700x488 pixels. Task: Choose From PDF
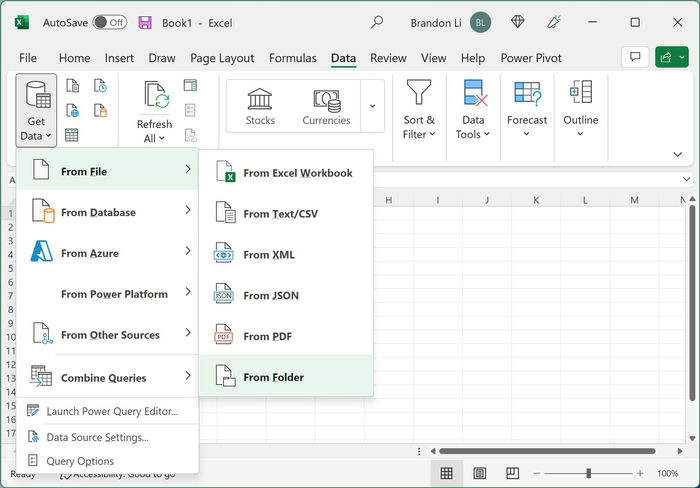286,335
